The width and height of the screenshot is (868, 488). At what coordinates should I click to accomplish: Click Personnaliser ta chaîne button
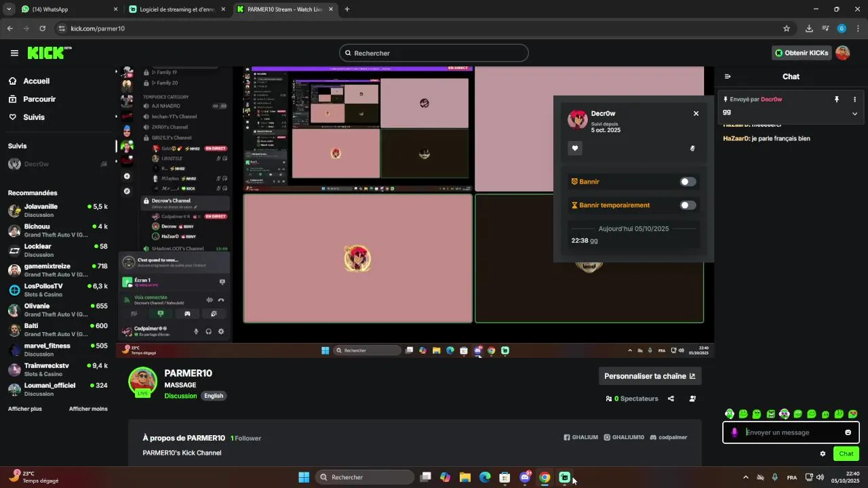tap(650, 376)
